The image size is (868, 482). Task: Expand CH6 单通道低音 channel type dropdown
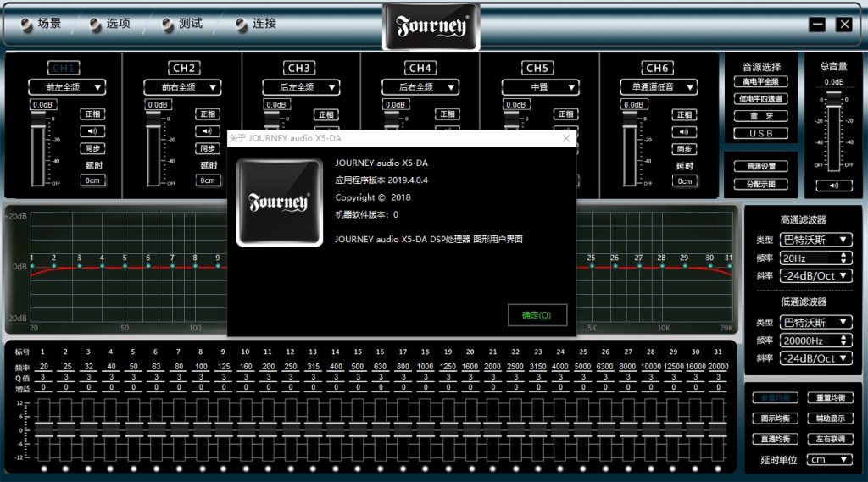(x=659, y=87)
